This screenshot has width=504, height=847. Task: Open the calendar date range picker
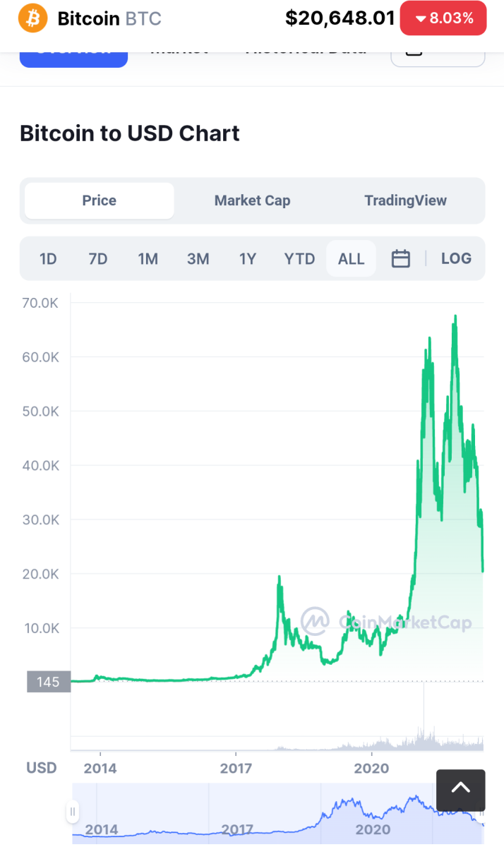click(400, 258)
